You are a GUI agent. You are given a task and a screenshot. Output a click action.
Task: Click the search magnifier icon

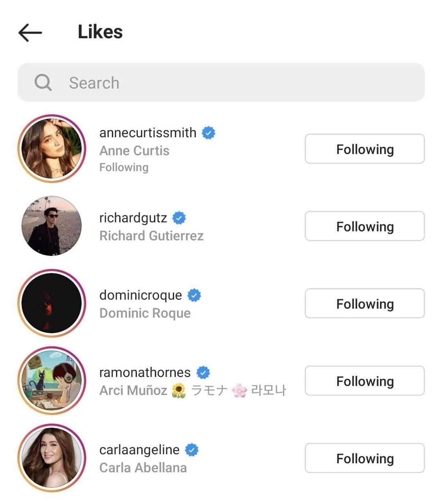click(x=43, y=83)
